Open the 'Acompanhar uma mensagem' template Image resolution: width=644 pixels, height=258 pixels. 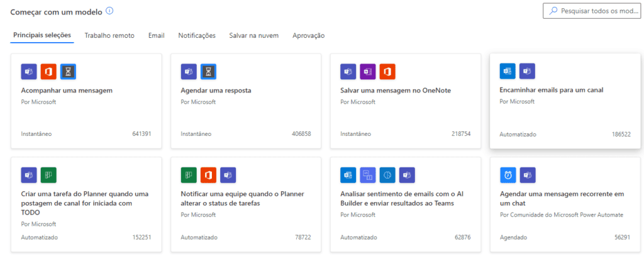point(67,91)
